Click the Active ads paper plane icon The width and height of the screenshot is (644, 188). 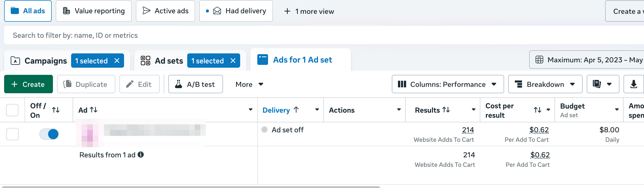tap(146, 11)
